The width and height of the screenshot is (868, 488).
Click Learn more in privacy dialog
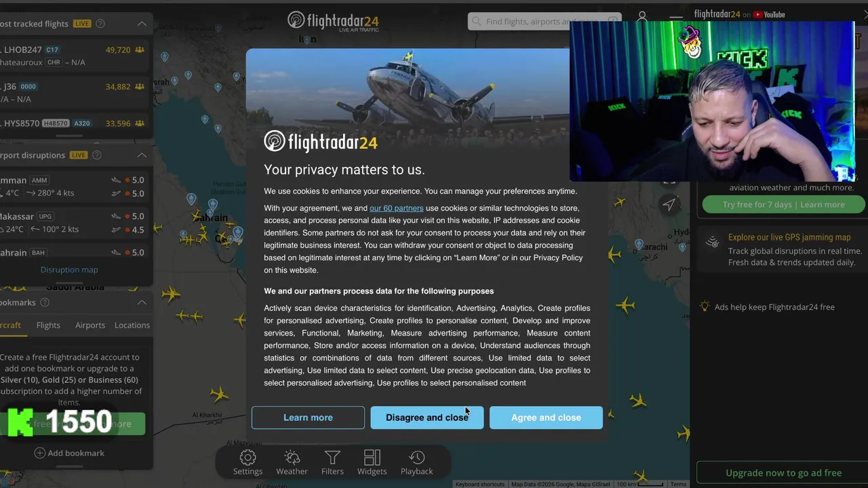308,418
